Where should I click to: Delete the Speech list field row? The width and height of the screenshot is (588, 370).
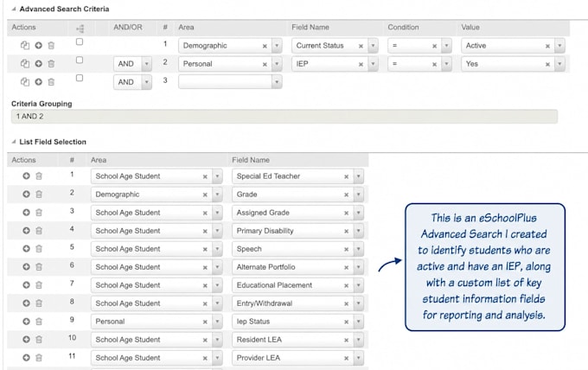coord(39,249)
